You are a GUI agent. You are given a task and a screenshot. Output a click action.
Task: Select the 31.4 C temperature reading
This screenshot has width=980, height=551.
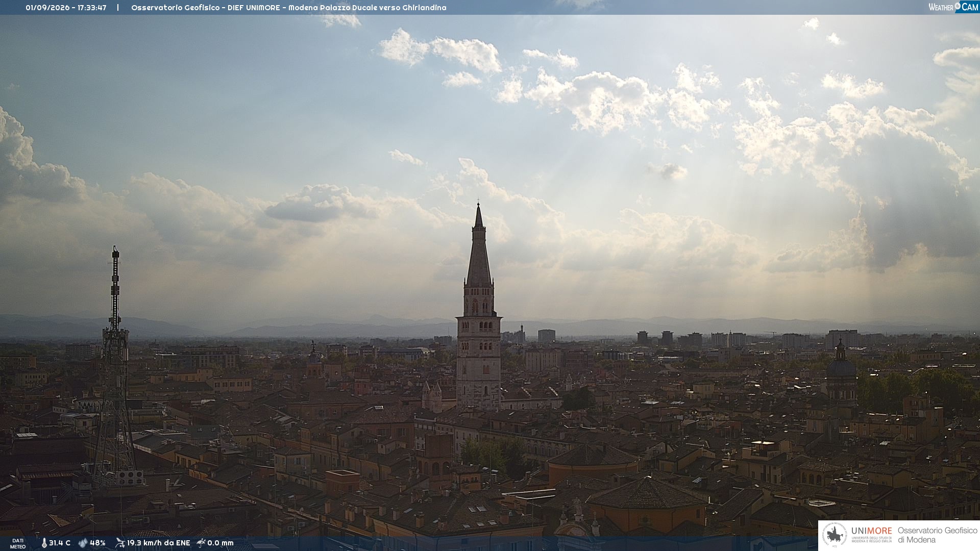coord(60,543)
